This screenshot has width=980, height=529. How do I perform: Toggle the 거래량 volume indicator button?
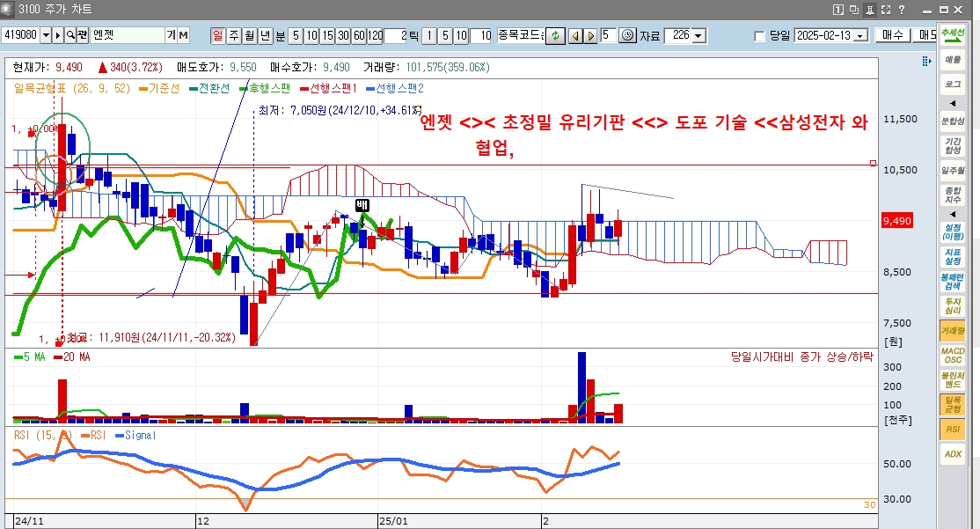click(953, 331)
